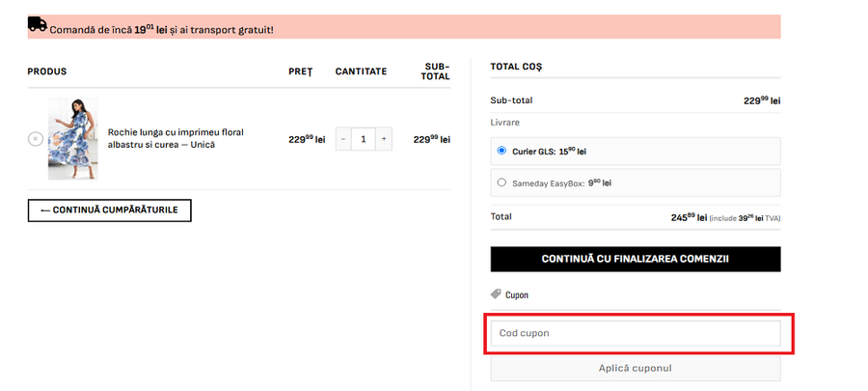Click the 245,89 lei total amount
868x391 pixels.
[x=689, y=217]
